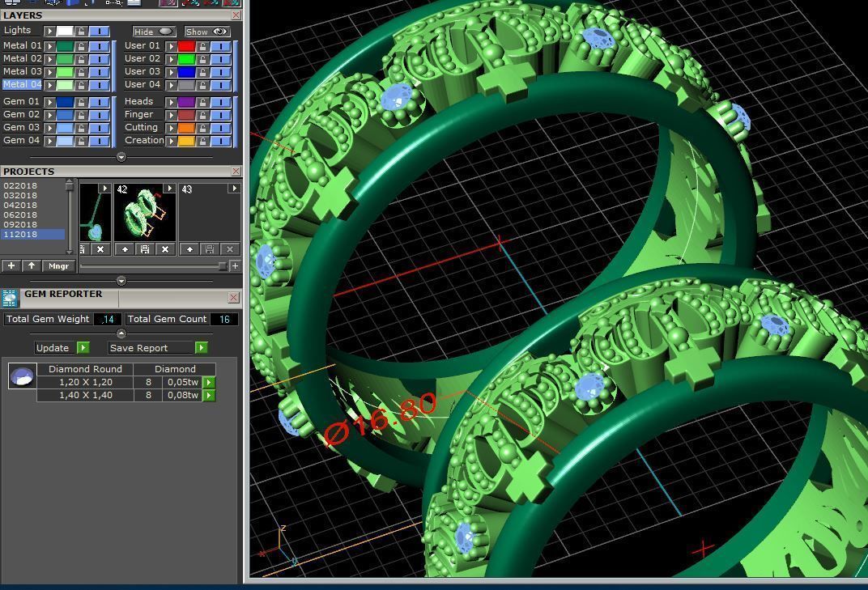868x590 pixels.
Task: Toggle the Finger layer on/off switch
Action: click(x=221, y=115)
